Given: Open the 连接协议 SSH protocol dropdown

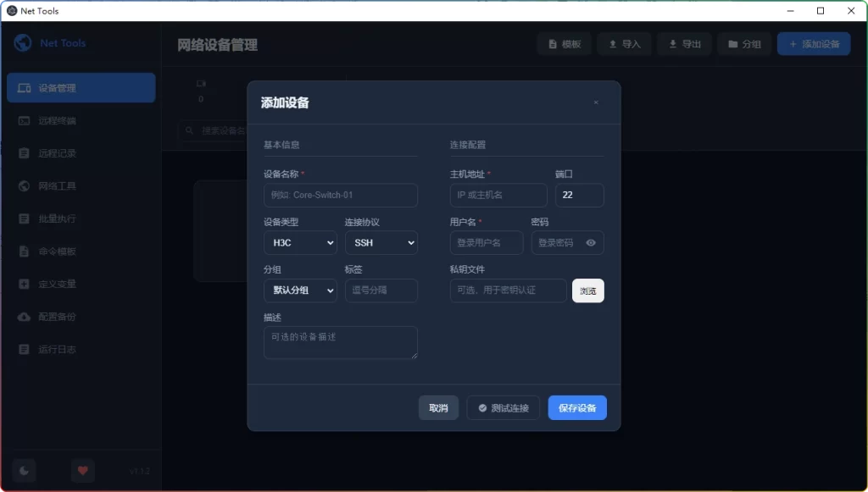Looking at the screenshot, I should [x=381, y=242].
